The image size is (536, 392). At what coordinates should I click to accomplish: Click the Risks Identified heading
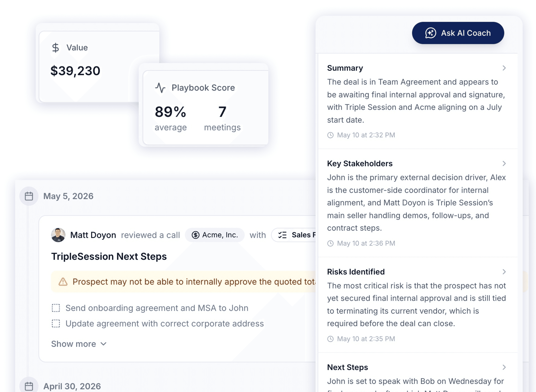[x=356, y=272]
